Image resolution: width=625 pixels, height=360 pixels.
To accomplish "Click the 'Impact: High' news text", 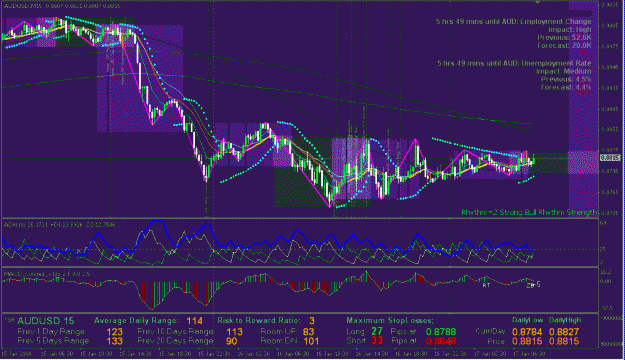I will 570,30.
